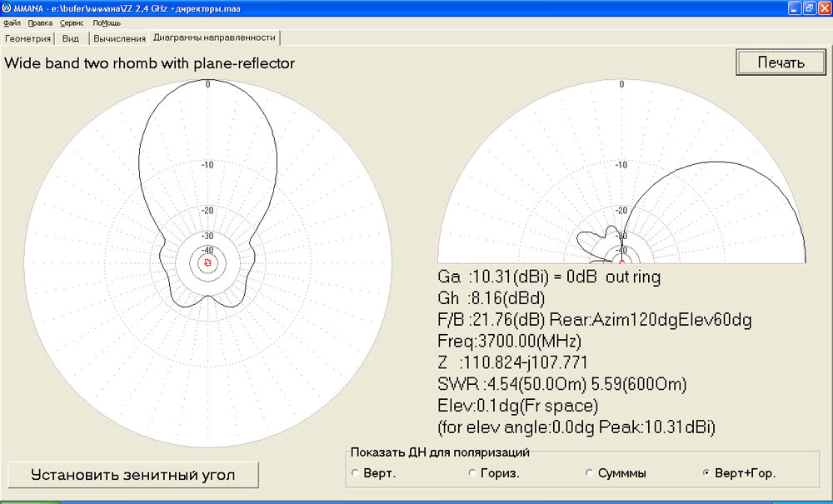Select the Гориз. polarization radio button

(x=471, y=472)
